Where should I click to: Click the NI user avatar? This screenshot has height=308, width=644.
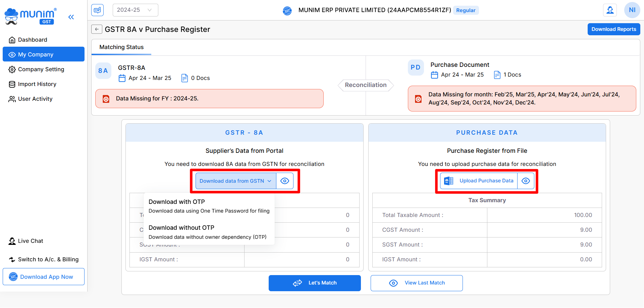pos(632,10)
